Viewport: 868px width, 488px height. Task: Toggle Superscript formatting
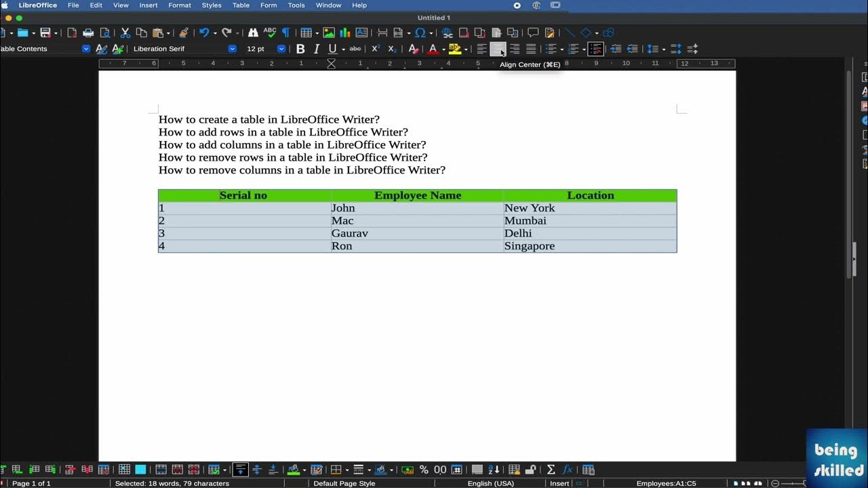(x=375, y=49)
